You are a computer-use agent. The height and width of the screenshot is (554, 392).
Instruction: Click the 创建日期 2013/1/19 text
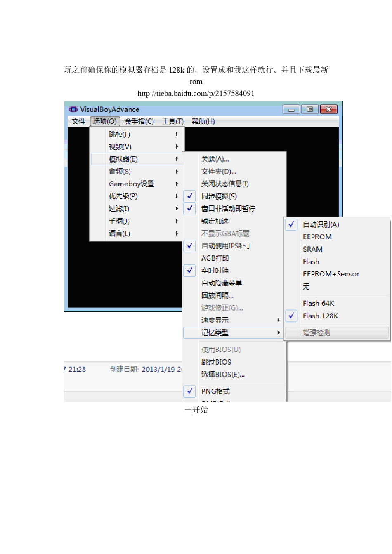(146, 369)
